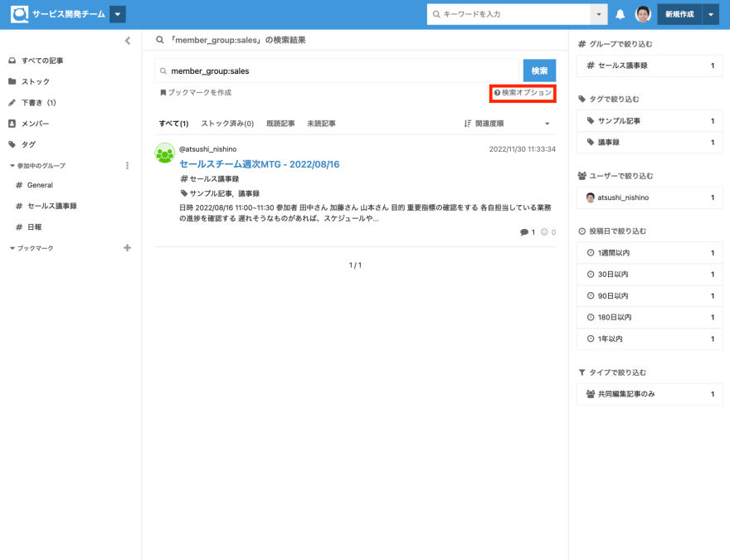Click ブックマークを作成 link
This screenshot has height=560, width=730.
tap(196, 93)
